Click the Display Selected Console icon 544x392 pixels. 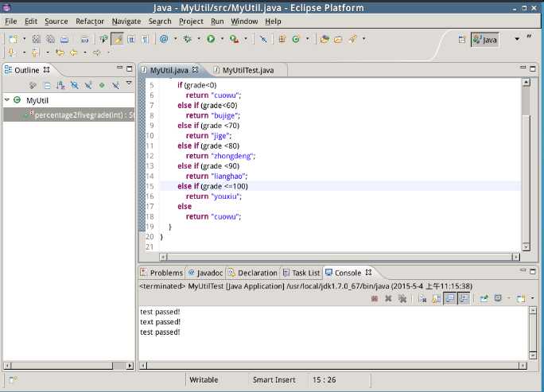click(x=498, y=298)
